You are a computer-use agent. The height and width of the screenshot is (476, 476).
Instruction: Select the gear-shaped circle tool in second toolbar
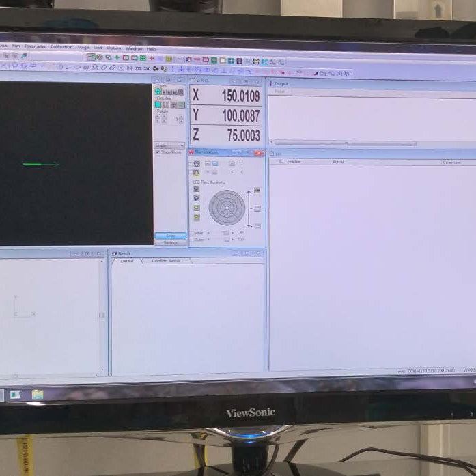95,67
